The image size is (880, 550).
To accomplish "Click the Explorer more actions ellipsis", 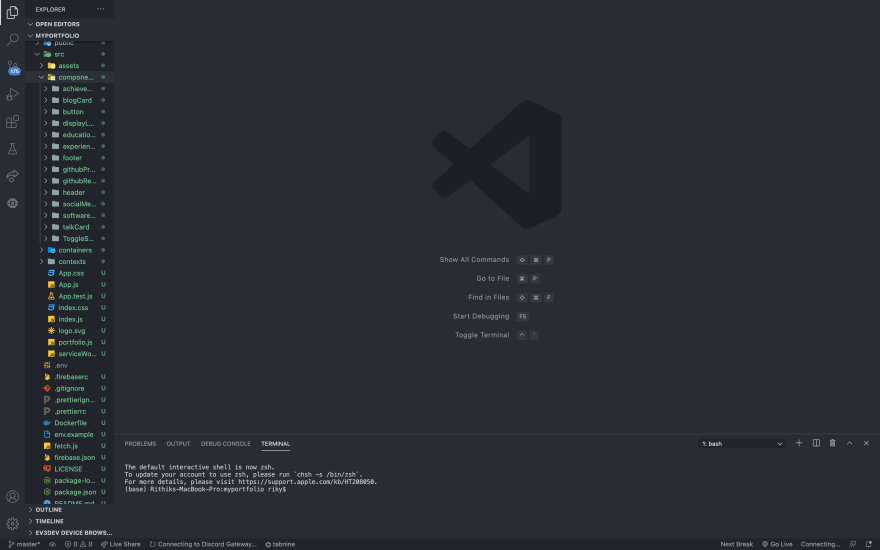I will (x=100, y=9).
